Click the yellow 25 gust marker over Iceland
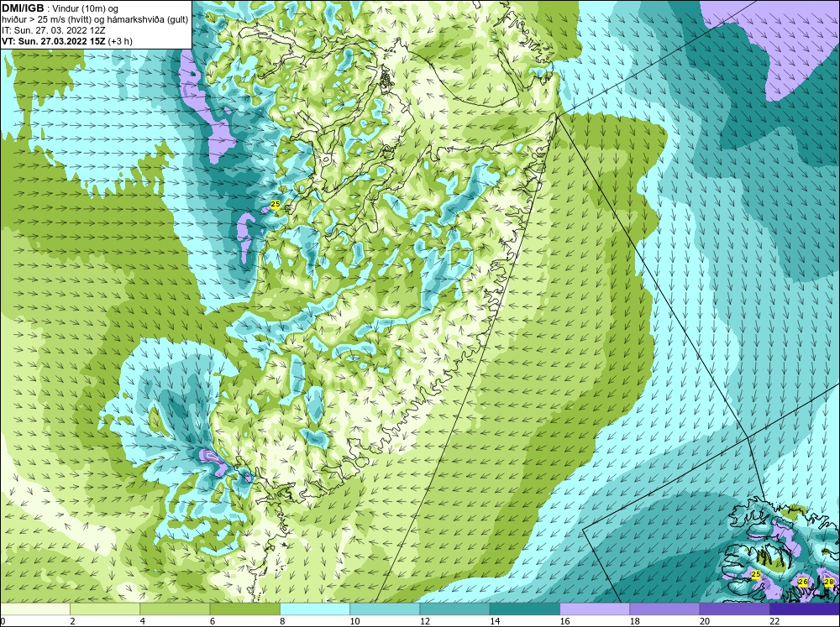Viewport: 840px width, 627px height. [755, 574]
